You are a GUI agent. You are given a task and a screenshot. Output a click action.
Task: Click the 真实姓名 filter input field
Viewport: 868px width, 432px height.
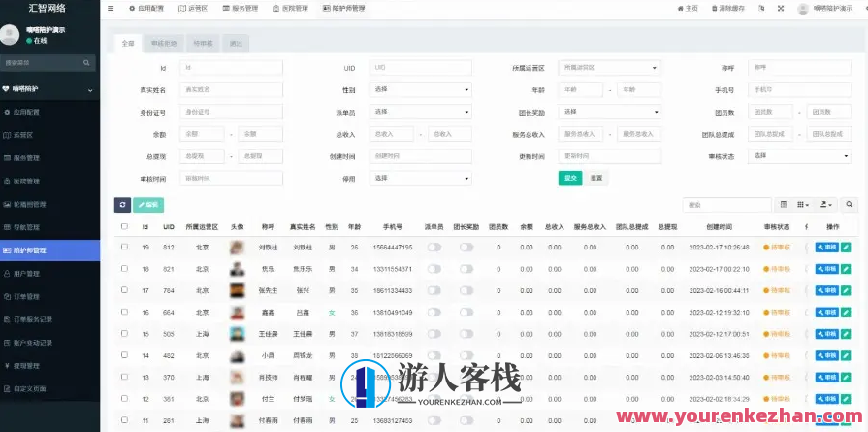pos(231,89)
